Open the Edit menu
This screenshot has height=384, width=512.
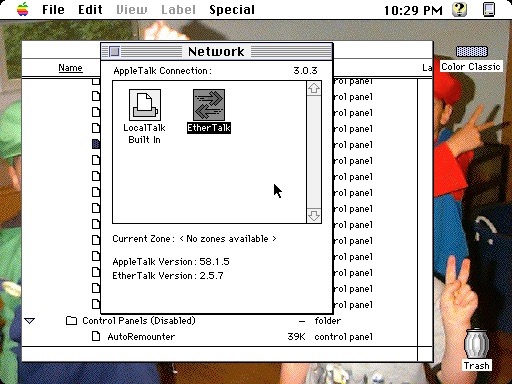coord(90,9)
